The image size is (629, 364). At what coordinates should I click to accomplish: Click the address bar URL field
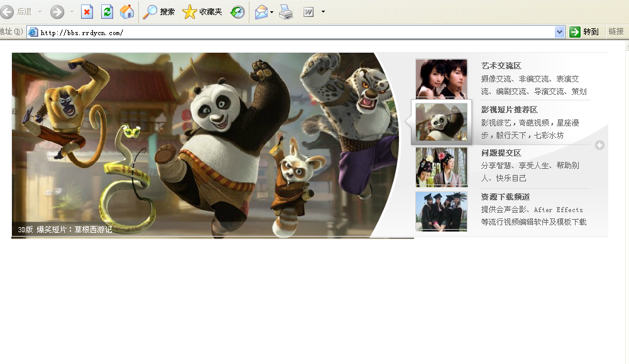click(x=297, y=33)
